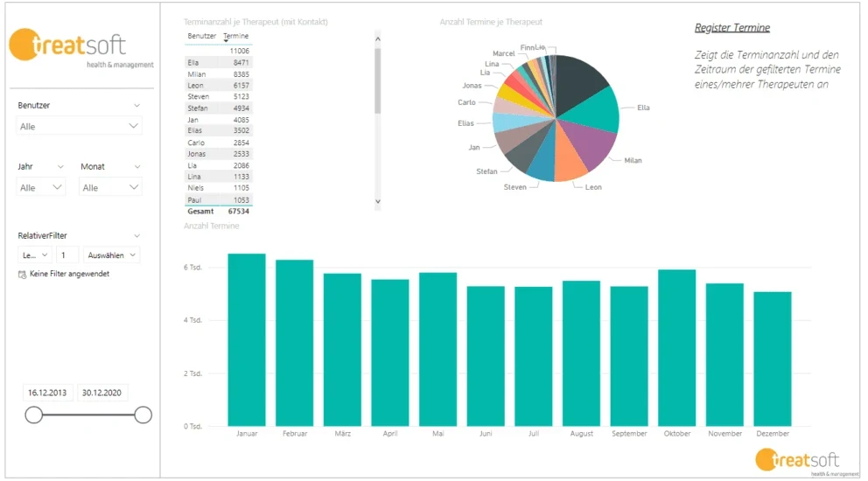Click the treatsoft logo at bottom right
This screenshot has width=868, height=481.
(806, 462)
